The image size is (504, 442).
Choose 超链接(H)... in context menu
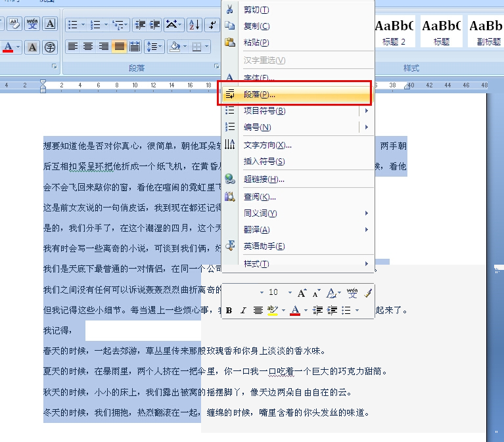298,179
